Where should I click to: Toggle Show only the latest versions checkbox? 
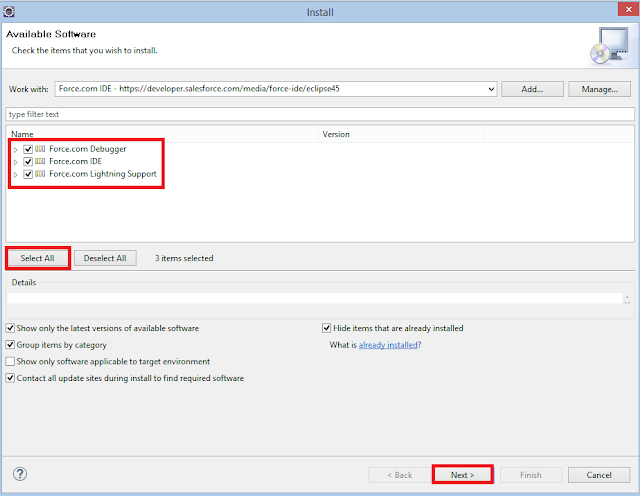point(10,328)
